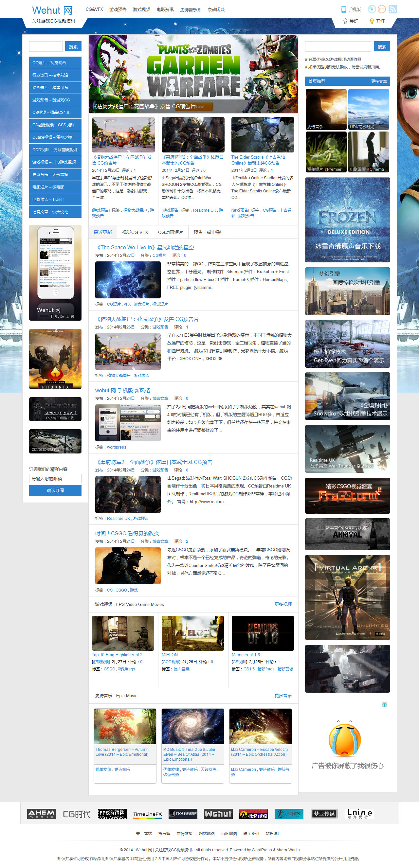Open the Memoirs of 1.6 video thumbnail
Screen dimensions: 419x868
263,633
